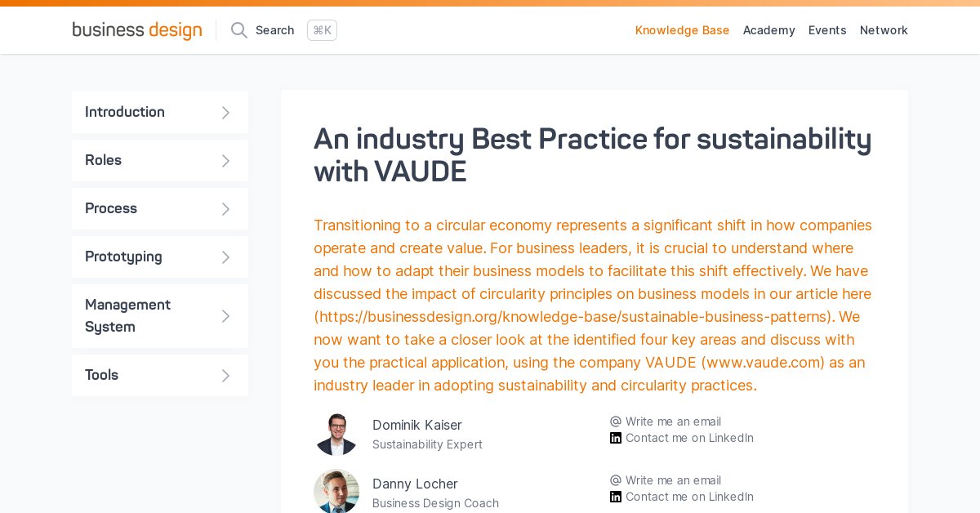The width and height of the screenshot is (980, 513).
Task: Expand the Tools section chevron
Action: (226, 376)
